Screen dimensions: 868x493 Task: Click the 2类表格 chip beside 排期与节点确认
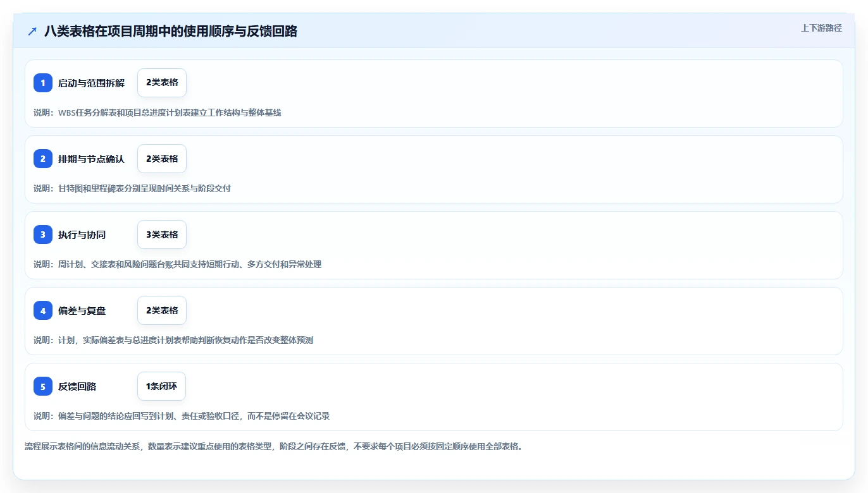pos(162,159)
